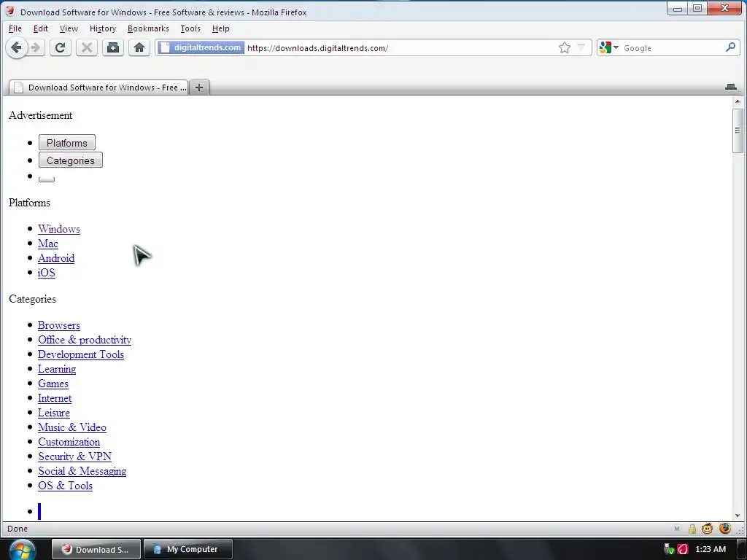Open the View menu
This screenshot has height=560, width=747.
pos(69,28)
